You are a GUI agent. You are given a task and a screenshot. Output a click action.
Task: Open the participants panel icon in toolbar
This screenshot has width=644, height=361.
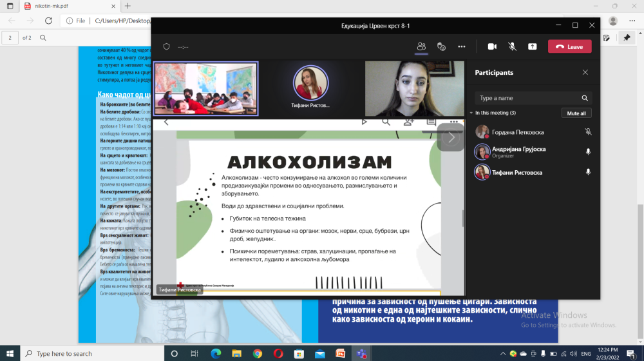(421, 46)
